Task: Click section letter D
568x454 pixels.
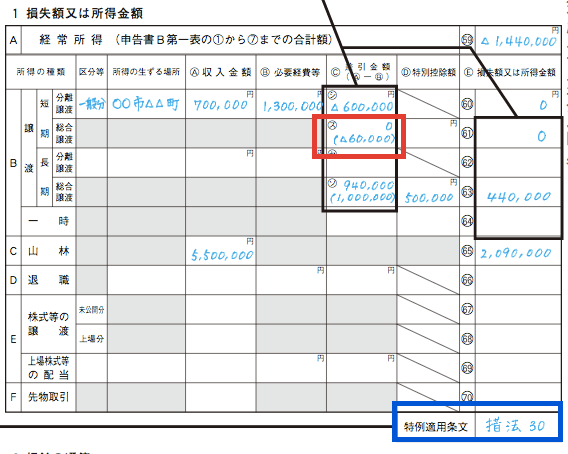Action: click(x=13, y=280)
